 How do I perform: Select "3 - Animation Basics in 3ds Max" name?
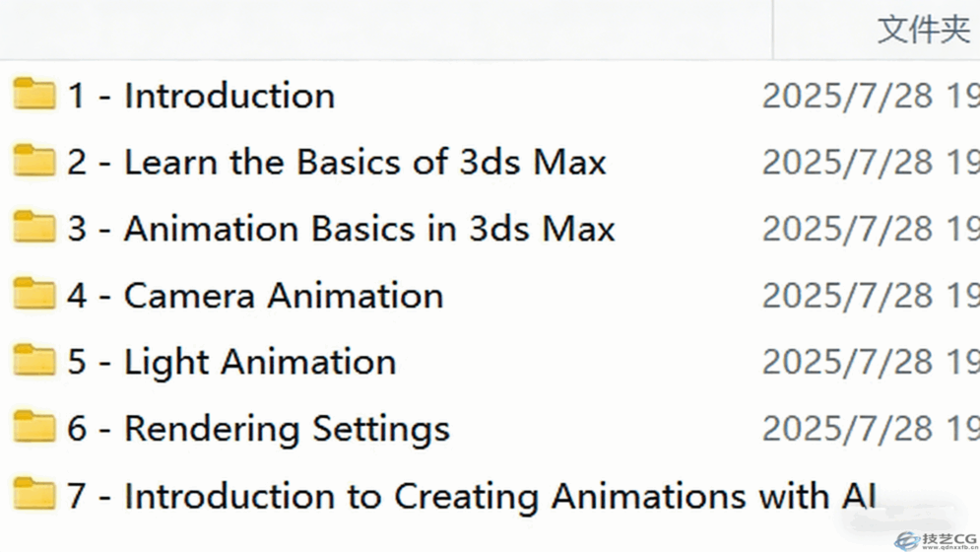coord(341,229)
